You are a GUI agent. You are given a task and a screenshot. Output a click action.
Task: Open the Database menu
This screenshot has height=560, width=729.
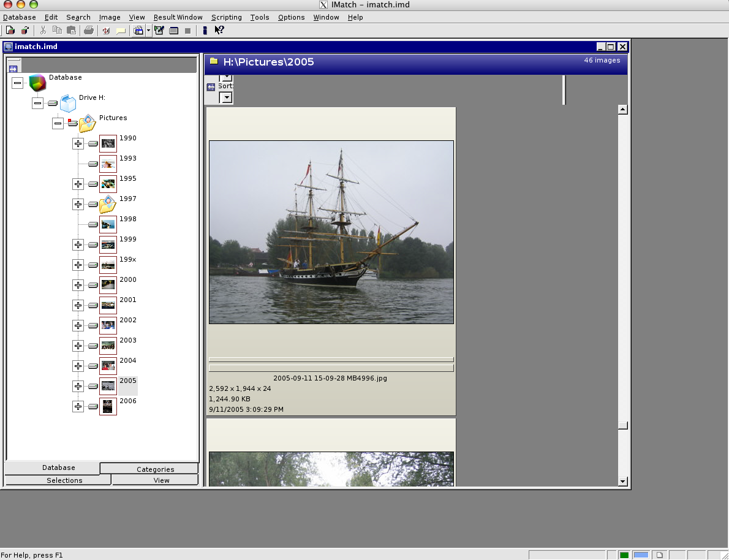point(20,17)
